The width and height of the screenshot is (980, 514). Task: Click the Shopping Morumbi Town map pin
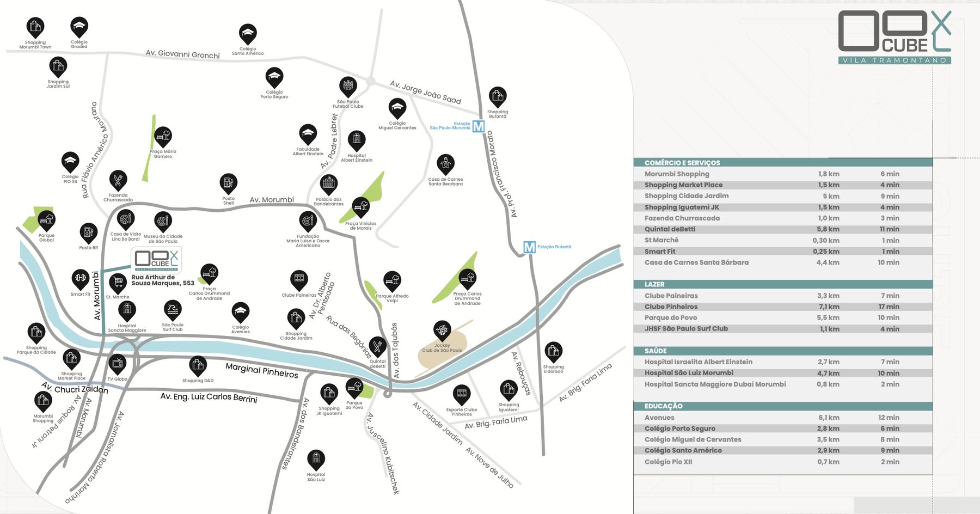tap(35, 27)
